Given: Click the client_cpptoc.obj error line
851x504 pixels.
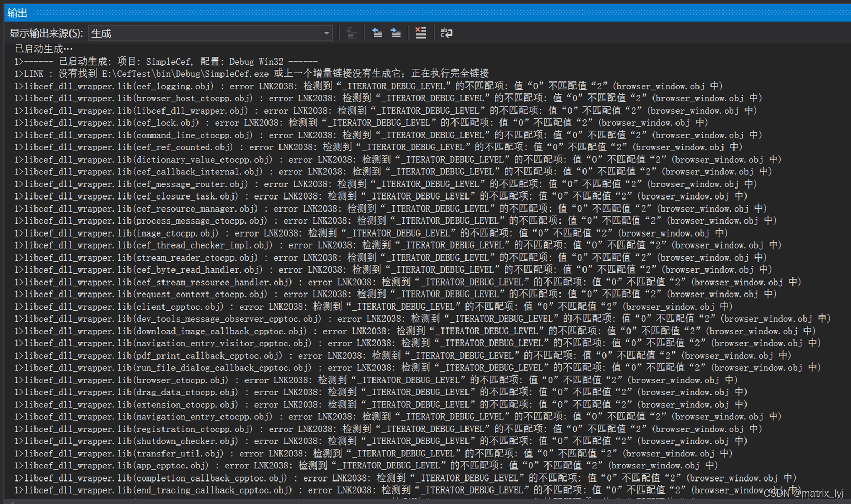Looking at the screenshot, I should (374, 307).
